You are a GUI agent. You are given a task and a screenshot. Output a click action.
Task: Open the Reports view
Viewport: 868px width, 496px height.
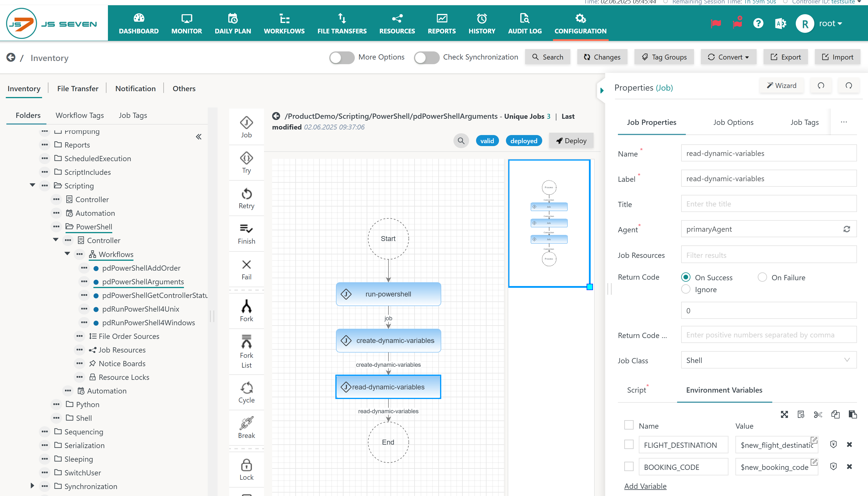pos(441,24)
